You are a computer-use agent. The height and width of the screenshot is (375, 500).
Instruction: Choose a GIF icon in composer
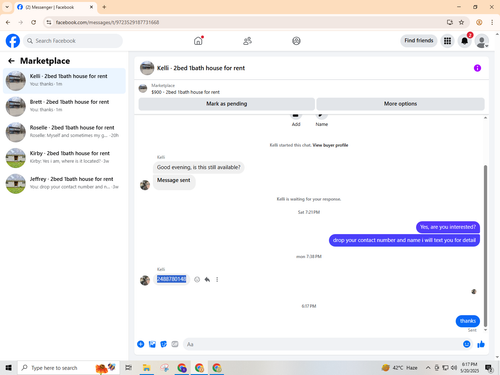coord(175,344)
